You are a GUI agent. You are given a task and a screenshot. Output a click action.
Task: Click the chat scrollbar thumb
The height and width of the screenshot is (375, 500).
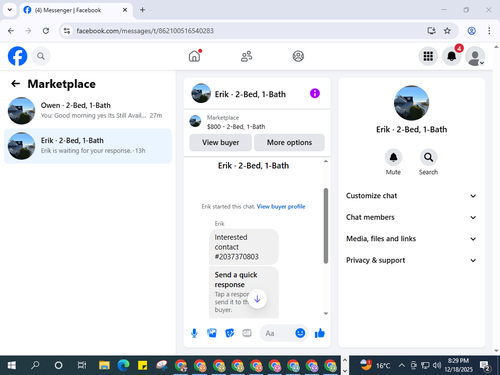(x=326, y=226)
